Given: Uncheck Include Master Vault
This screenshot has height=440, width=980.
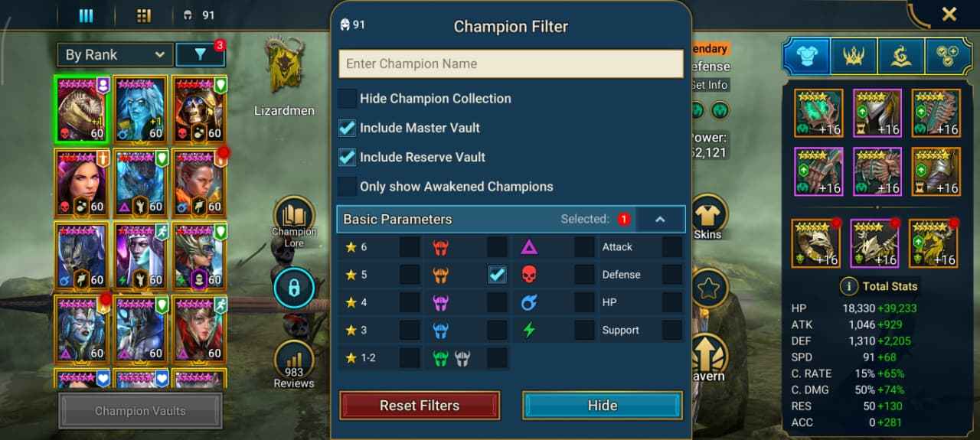Looking at the screenshot, I should (x=348, y=128).
